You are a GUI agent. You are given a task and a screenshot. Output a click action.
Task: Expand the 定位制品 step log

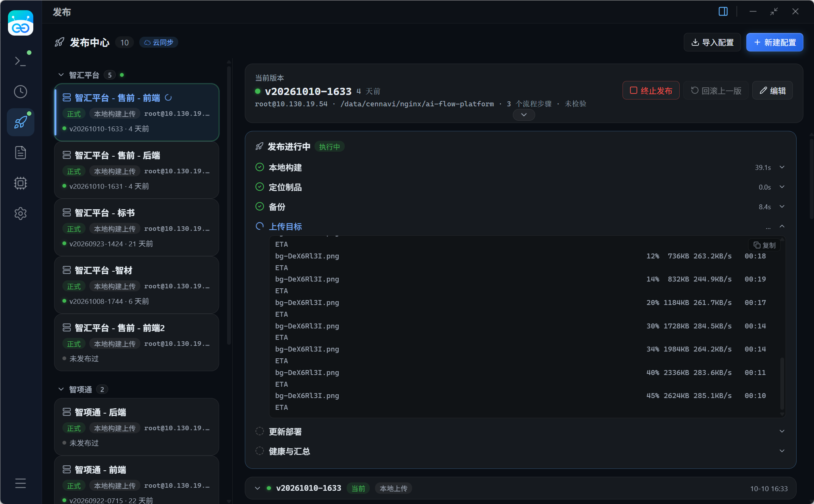click(x=782, y=187)
